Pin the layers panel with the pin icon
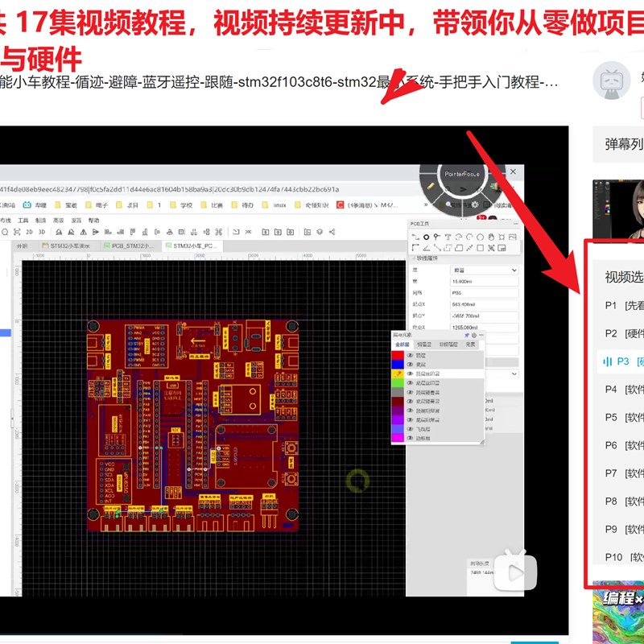Image resolution: width=644 pixels, height=644 pixels. [467, 335]
